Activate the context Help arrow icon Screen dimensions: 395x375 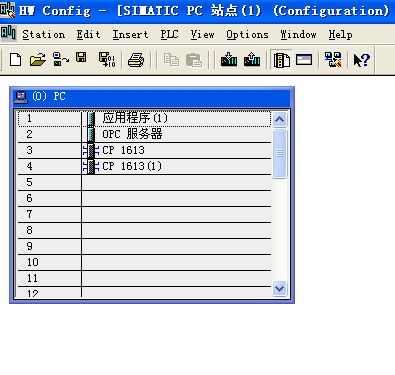(x=361, y=60)
